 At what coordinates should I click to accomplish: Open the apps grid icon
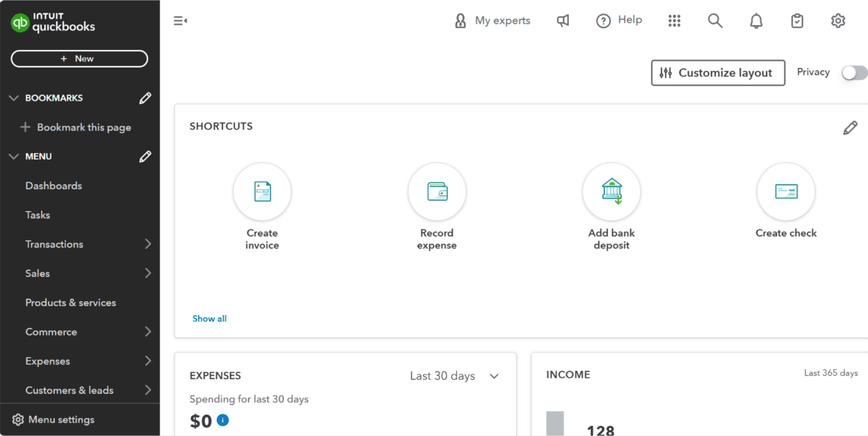674,21
